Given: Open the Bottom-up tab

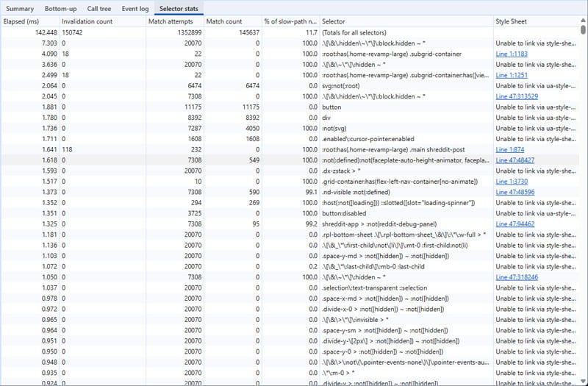Looking at the screenshot, I should (x=60, y=8).
